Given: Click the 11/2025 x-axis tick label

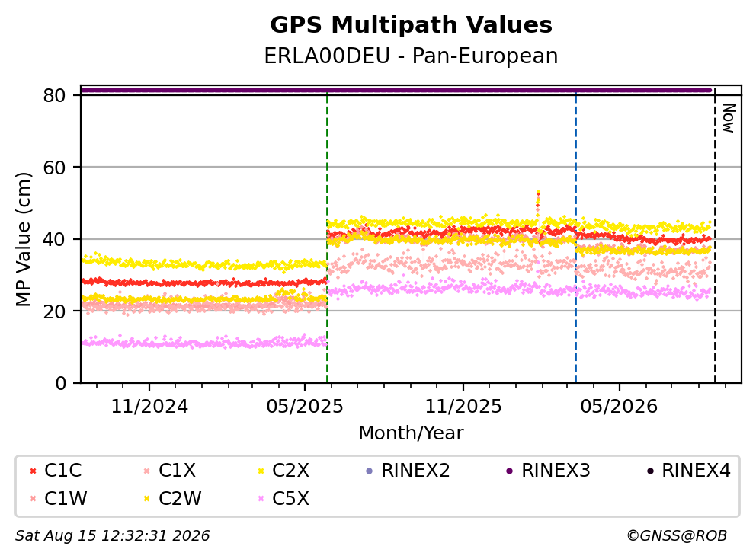Looking at the screenshot, I should (463, 407).
